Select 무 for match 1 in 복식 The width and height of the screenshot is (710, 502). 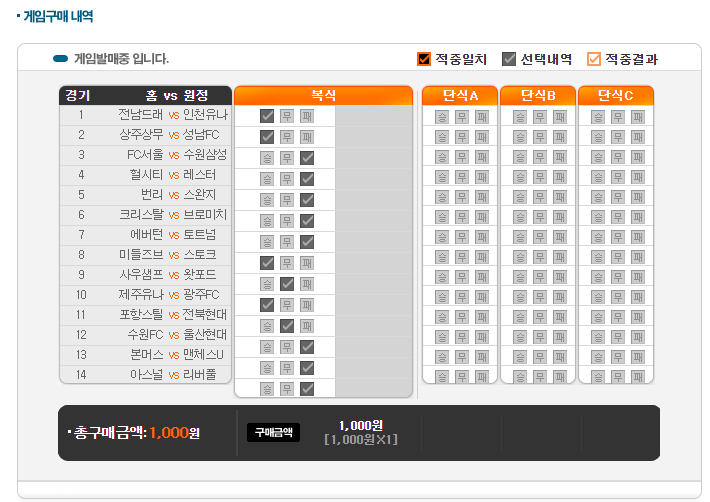287,116
